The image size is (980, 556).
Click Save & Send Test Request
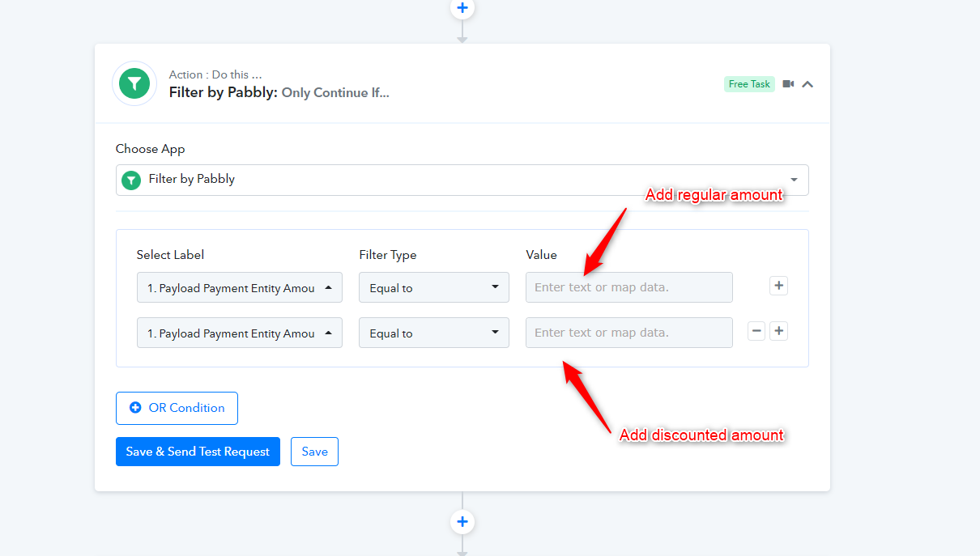click(198, 452)
